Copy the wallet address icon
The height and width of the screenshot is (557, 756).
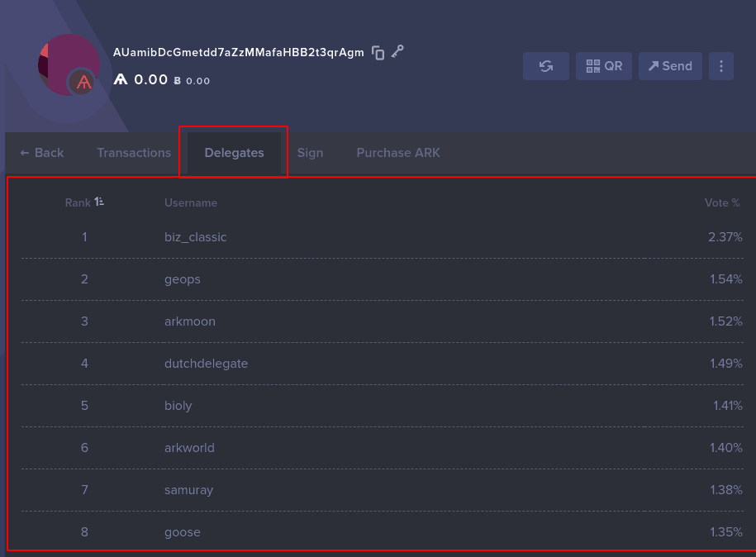point(378,53)
